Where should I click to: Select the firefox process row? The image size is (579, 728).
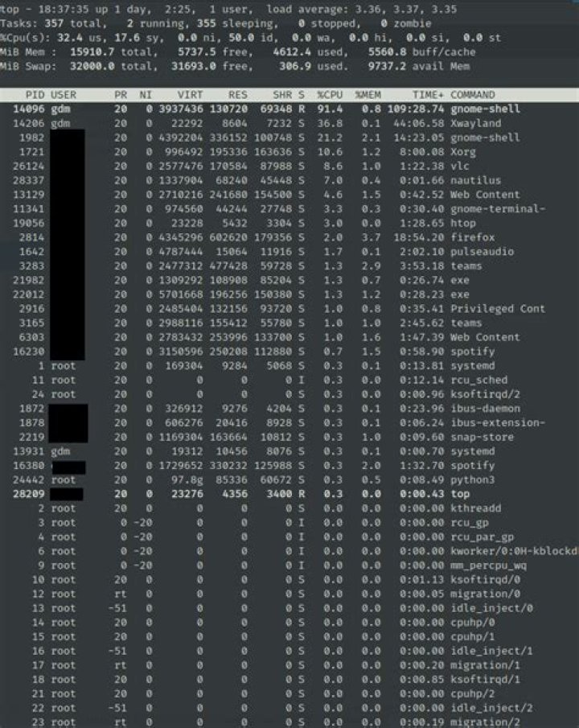click(x=289, y=237)
